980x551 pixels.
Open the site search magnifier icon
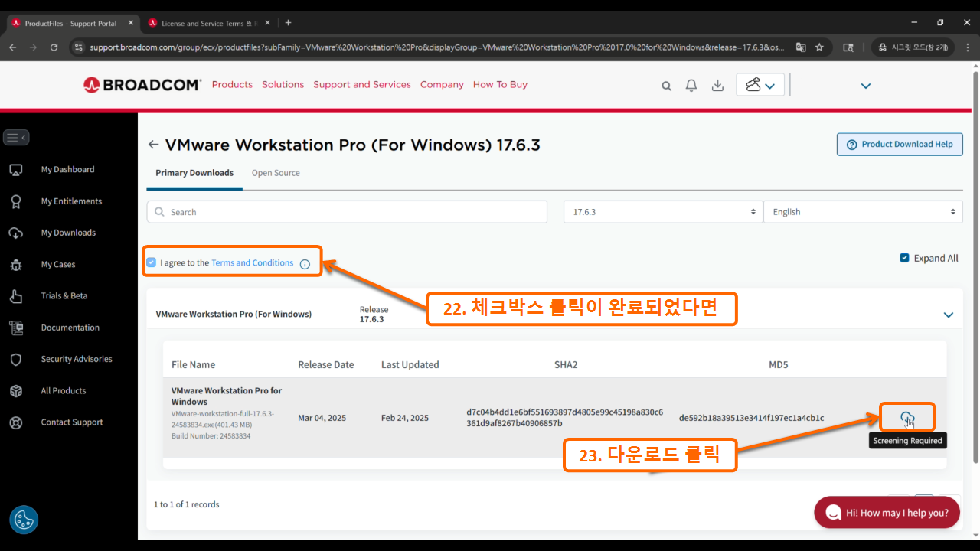pos(667,86)
